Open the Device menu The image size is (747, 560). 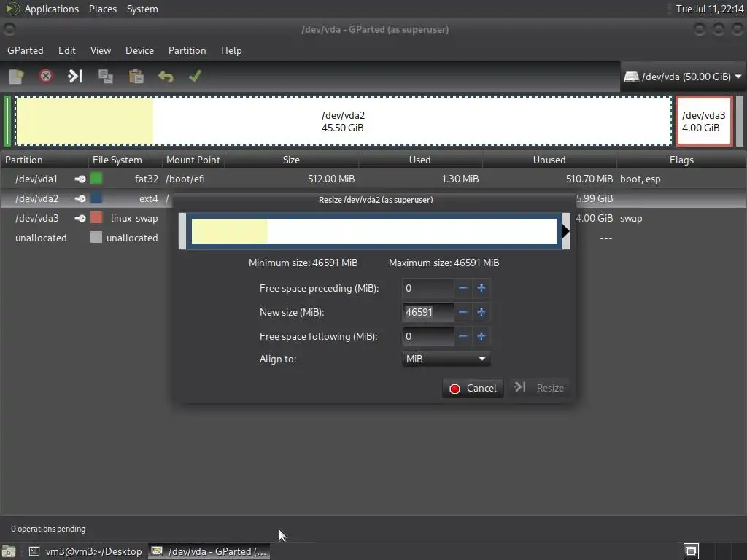click(x=139, y=50)
